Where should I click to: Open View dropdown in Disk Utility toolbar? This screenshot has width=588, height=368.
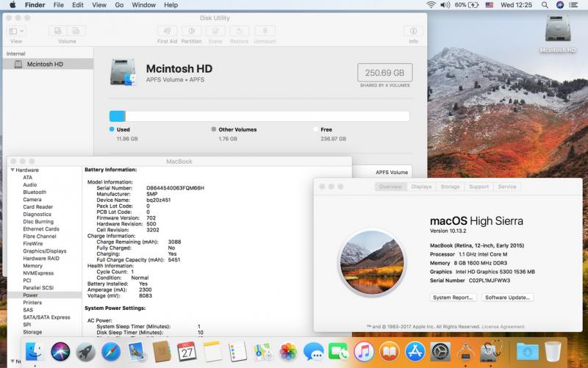click(16, 31)
